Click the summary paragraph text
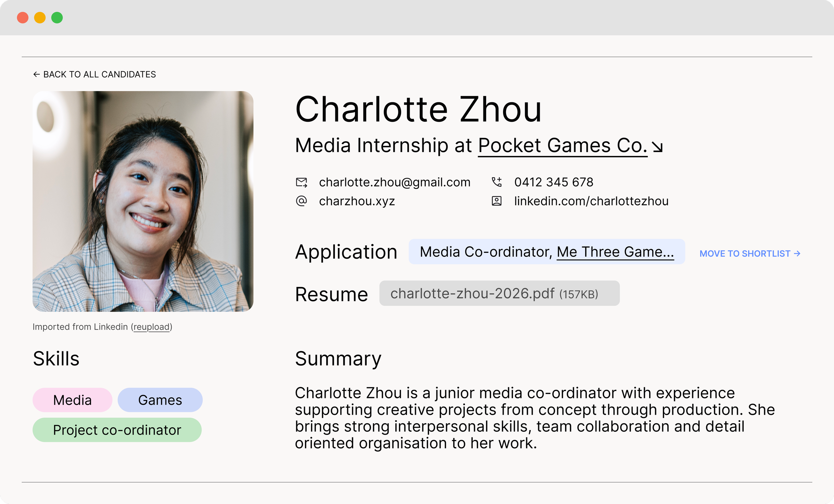 coord(535,418)
